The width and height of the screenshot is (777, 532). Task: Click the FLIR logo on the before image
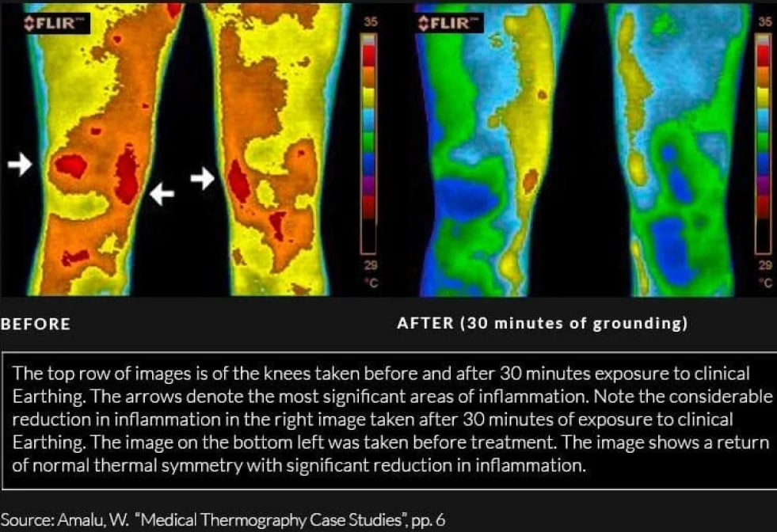(x=55, y=23)
